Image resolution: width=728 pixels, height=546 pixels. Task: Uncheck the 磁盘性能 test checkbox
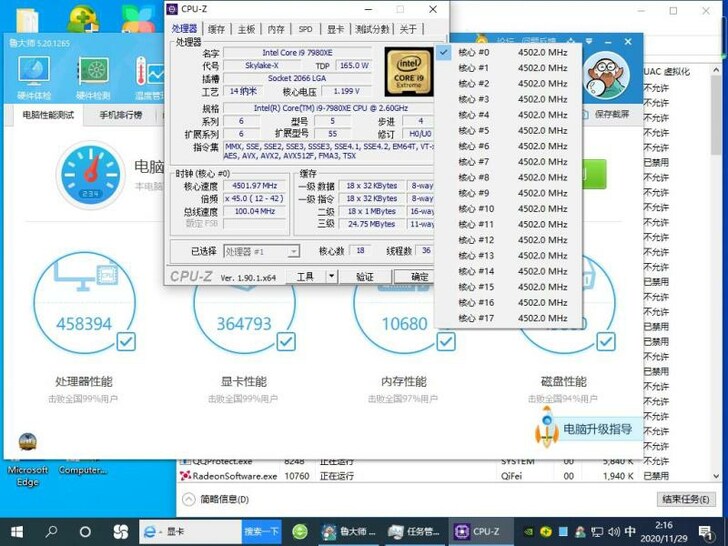tap(606, 342)
